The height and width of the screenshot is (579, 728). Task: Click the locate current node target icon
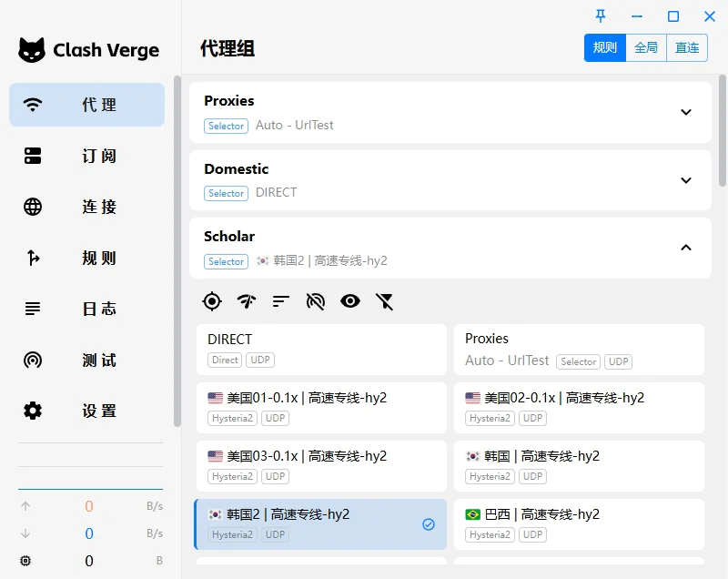pyautogui.click(x=212, y=301)
